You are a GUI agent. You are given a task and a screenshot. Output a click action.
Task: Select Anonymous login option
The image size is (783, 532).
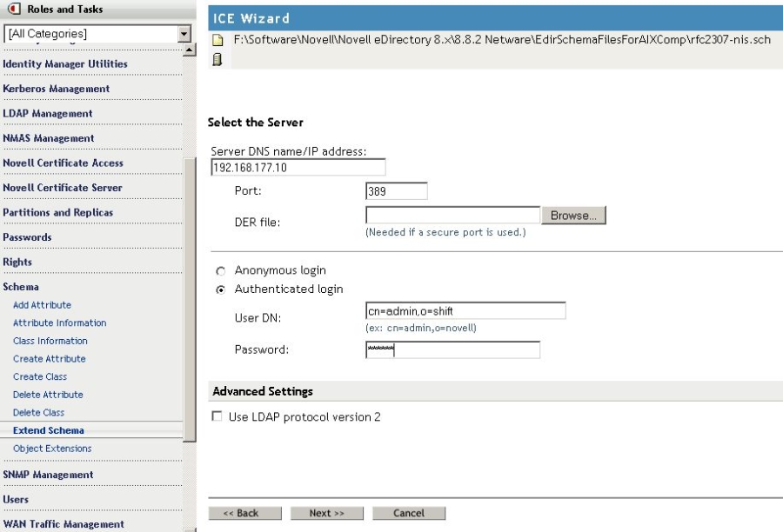pos(220,271)
